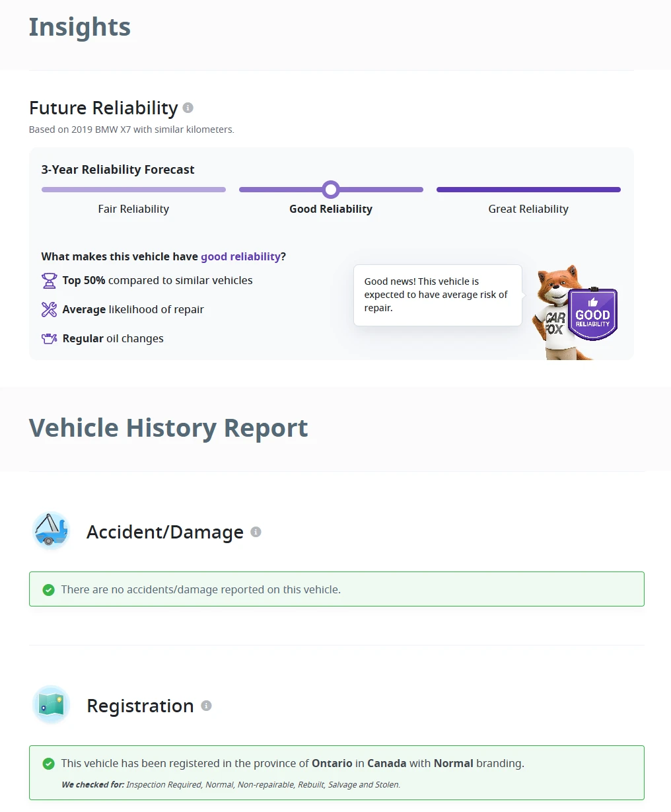Click the green checkmark in the registration banner

click(x=48, y=763)
